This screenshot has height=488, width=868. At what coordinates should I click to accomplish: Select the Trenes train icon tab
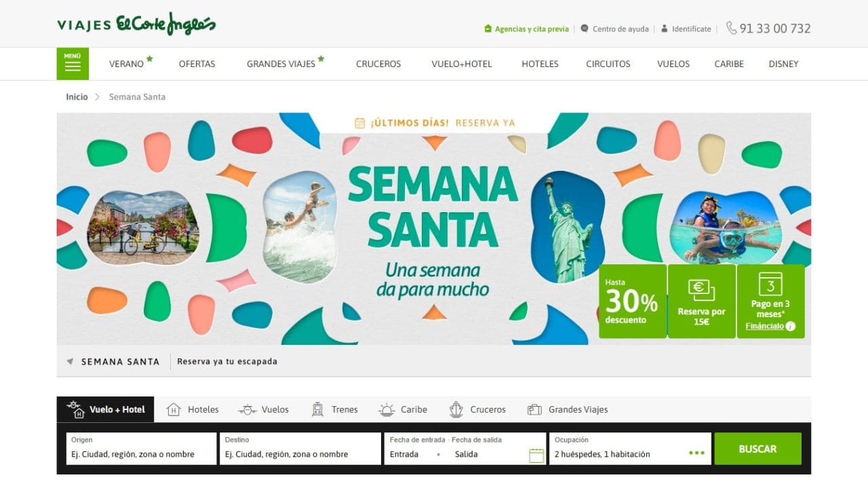[317, 409]
